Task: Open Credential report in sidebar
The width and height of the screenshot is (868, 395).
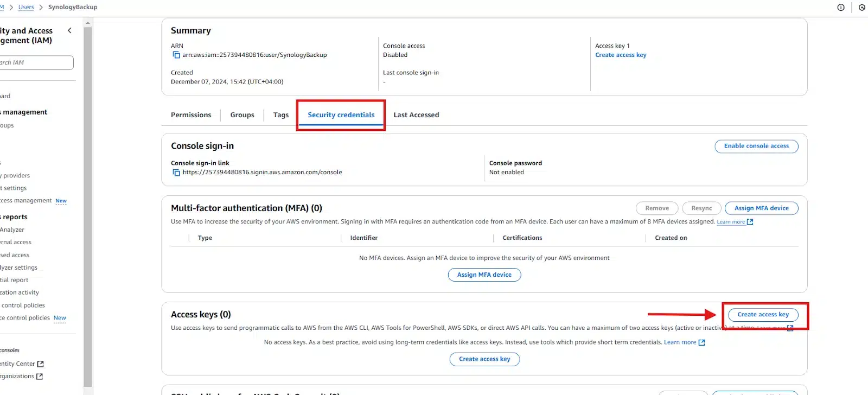Action: 14,280
